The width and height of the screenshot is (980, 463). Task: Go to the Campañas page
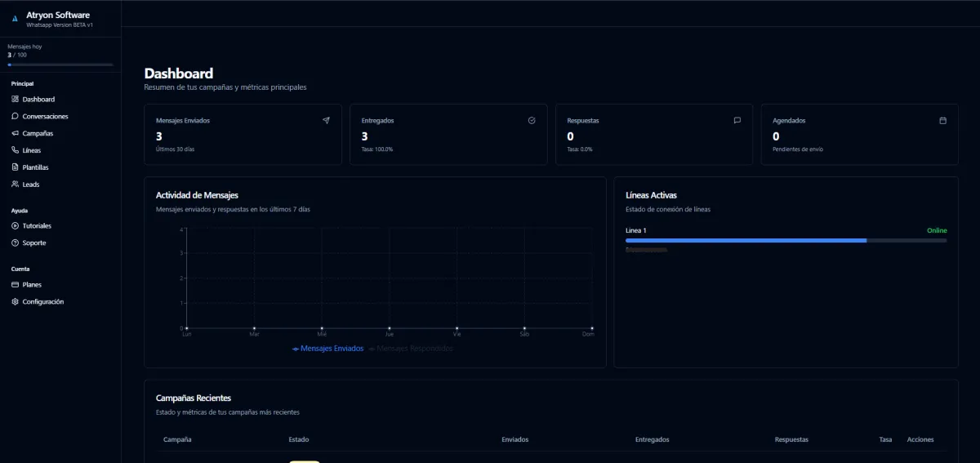click(38, 134)
